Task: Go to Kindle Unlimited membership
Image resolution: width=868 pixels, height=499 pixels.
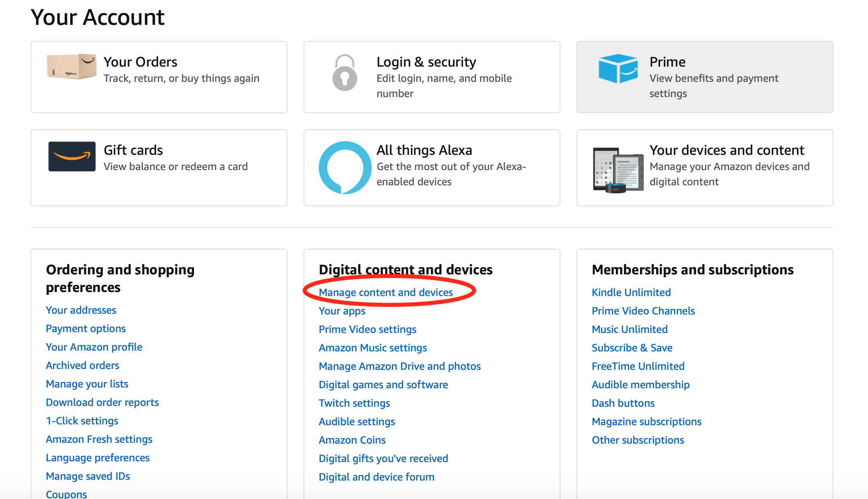Action: click(x=631, y=292)
